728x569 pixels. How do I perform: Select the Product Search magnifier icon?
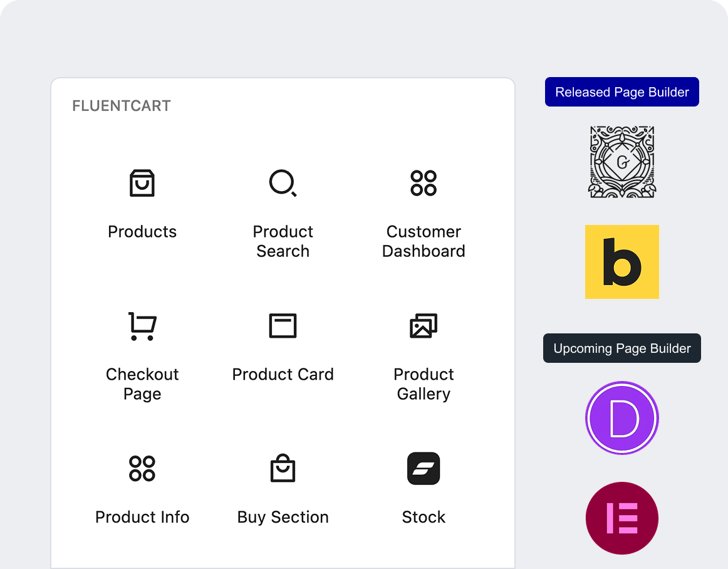point(283,183)
